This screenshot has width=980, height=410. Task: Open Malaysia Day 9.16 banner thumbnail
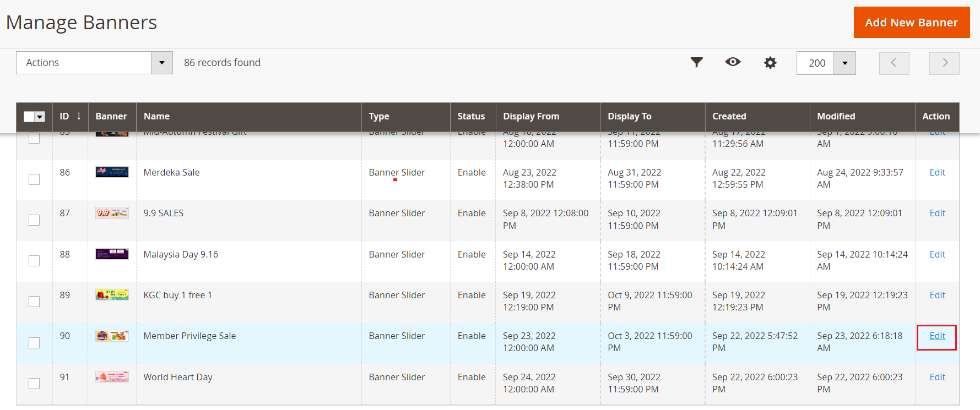tap(112, 254)
